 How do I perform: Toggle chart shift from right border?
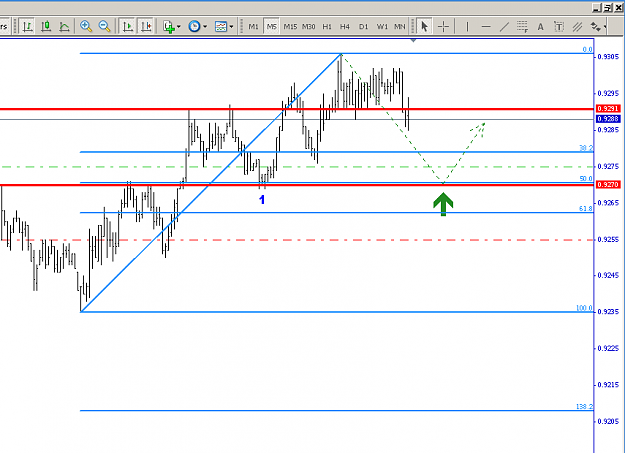point(146,26)
